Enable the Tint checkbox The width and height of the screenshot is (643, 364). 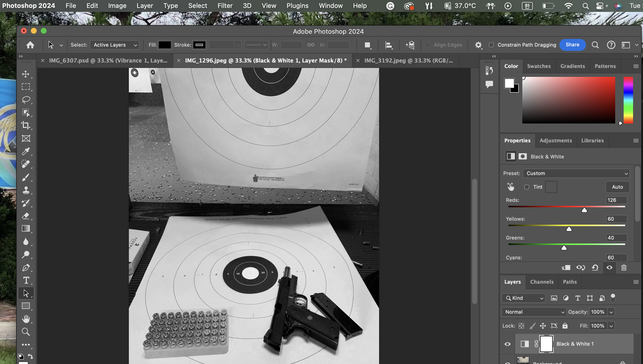(527, 187)
